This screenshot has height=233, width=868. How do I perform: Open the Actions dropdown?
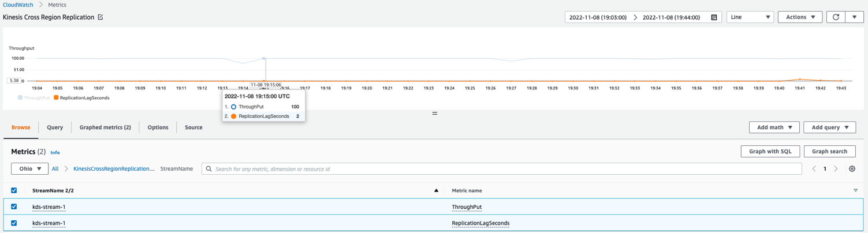coord(800,17)
